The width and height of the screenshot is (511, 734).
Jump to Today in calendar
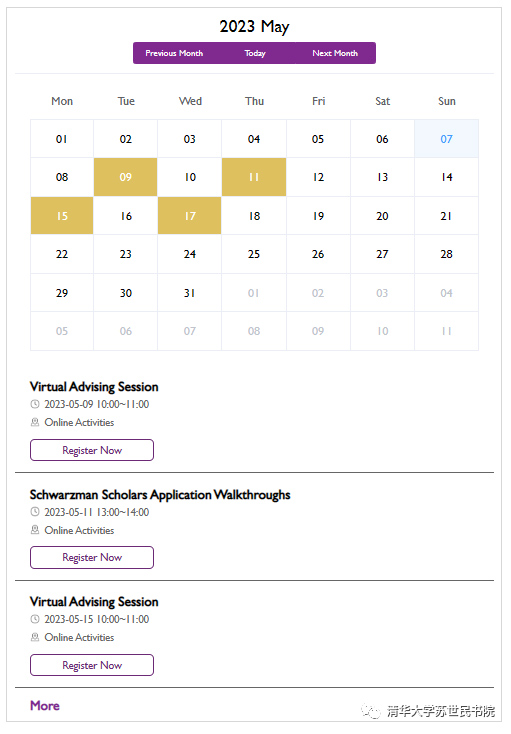coord(255,53)
